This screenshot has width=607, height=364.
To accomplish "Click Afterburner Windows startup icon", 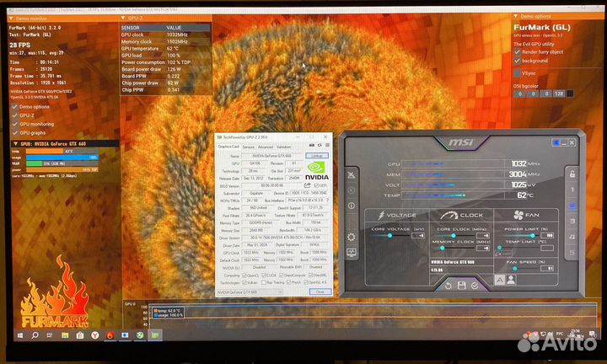I will click(x=556, y=142).
